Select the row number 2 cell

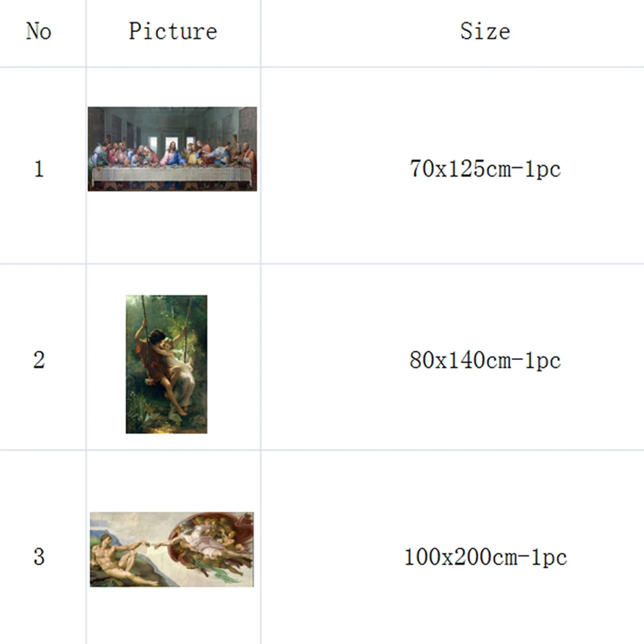point(39,359)
